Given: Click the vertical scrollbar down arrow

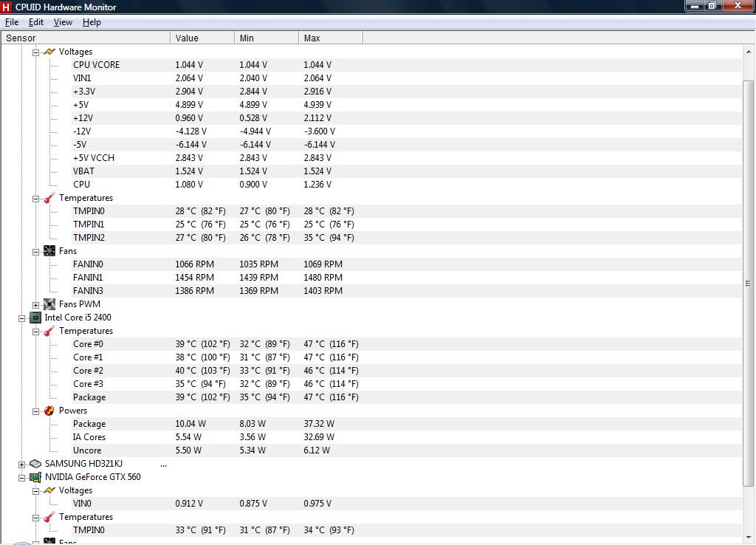Looking at the screenshot, I should (749, 538).
